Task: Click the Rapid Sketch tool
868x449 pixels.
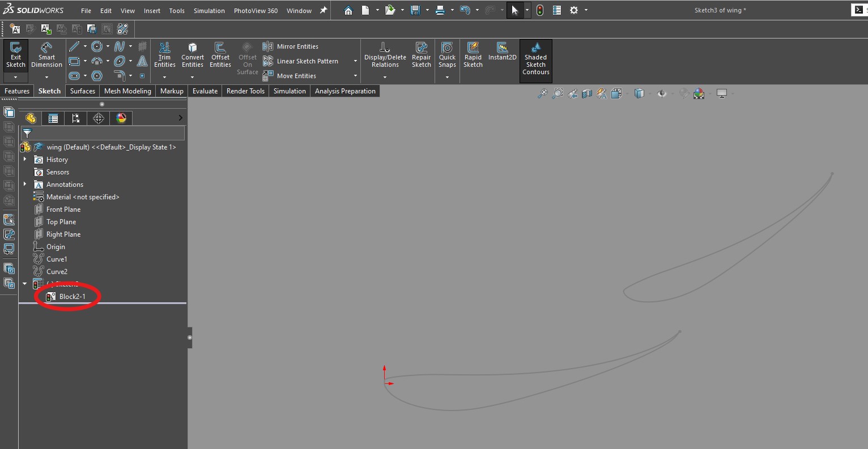Action: point(473,55)
